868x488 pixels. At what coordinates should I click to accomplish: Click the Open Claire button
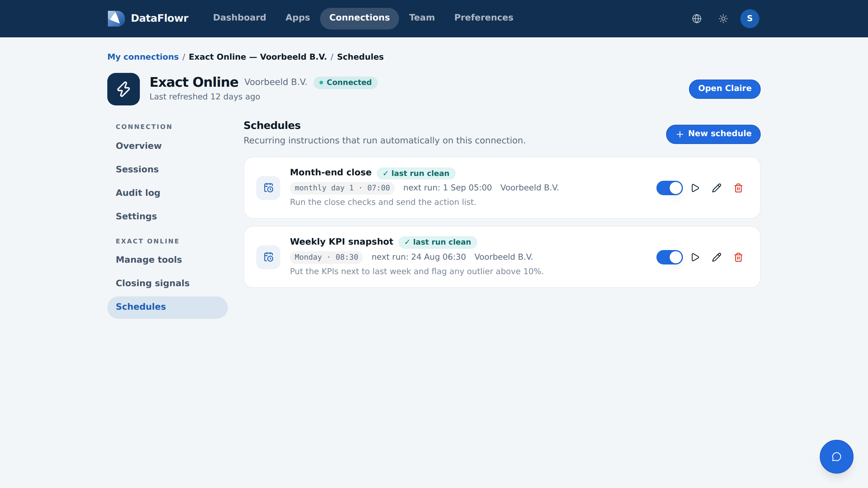[x=725, y=89]
